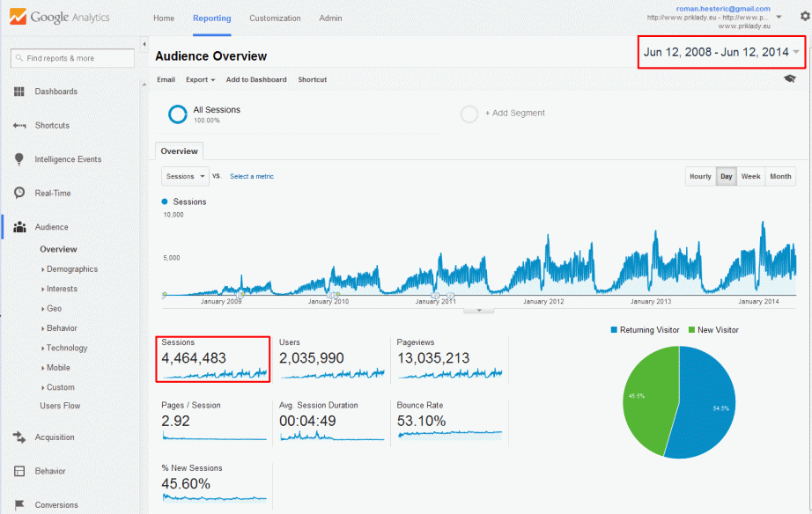Click the Audience Overview heading
812x514 pixels.
point(210,56)
